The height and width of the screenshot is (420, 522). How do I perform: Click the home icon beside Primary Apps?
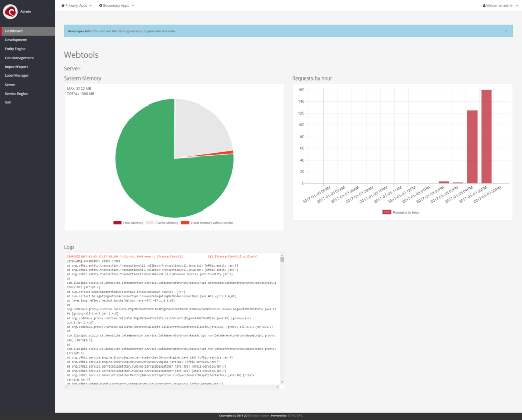pos(63,5)
